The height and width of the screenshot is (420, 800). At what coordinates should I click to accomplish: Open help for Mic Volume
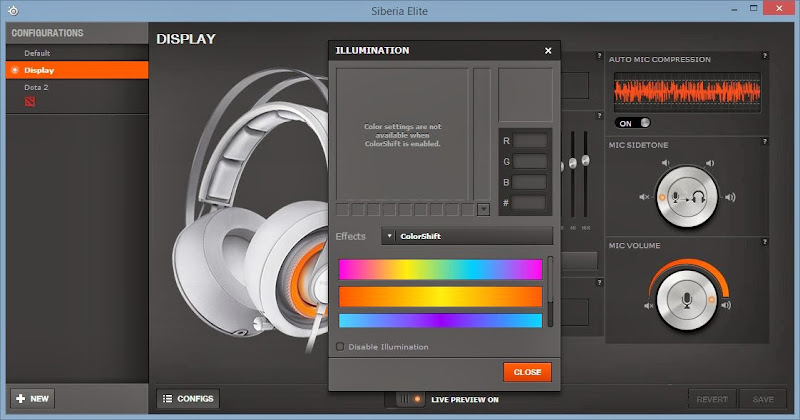click(x=764, y=242)
